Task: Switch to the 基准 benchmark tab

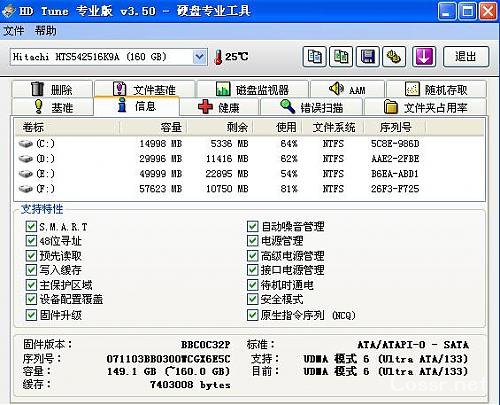Action: coord(53,107)
